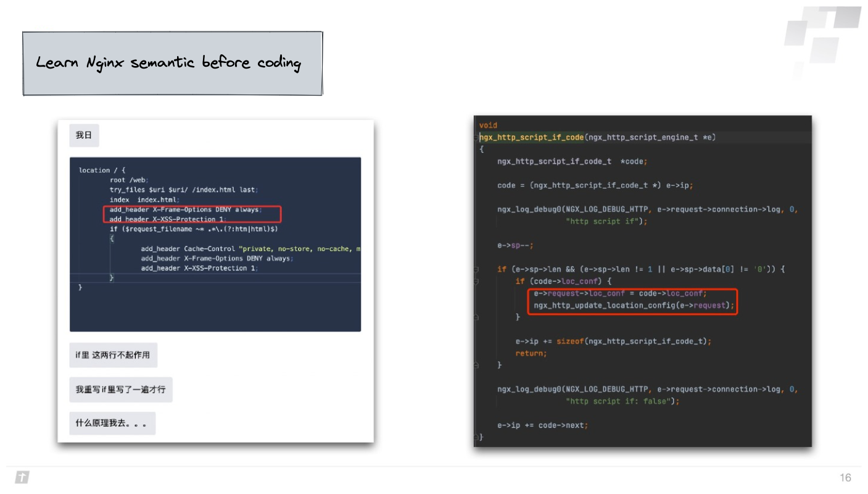
Task: Click the "if (code->loc_conf) {" line
Action: 564,281
